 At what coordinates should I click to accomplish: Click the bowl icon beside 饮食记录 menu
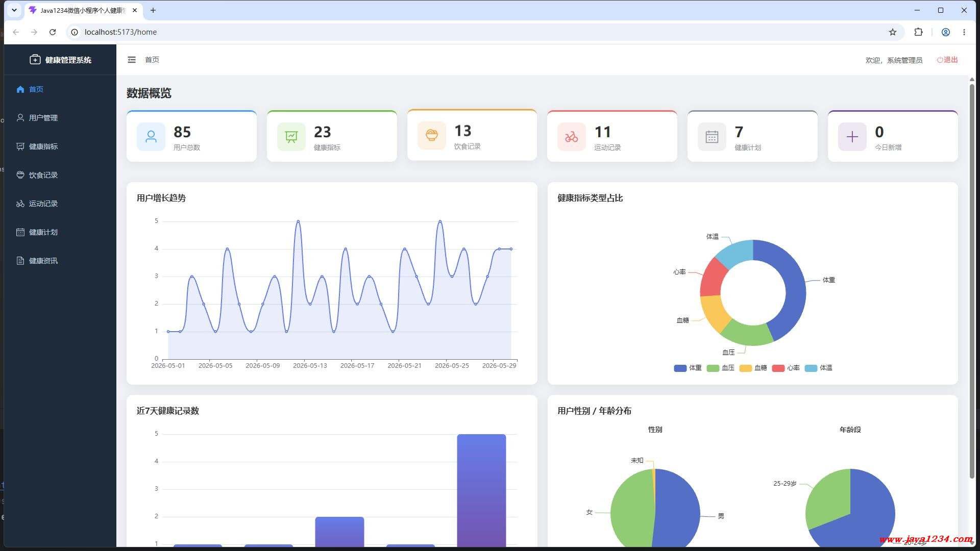pyautogui.click(x=20, y=175)
